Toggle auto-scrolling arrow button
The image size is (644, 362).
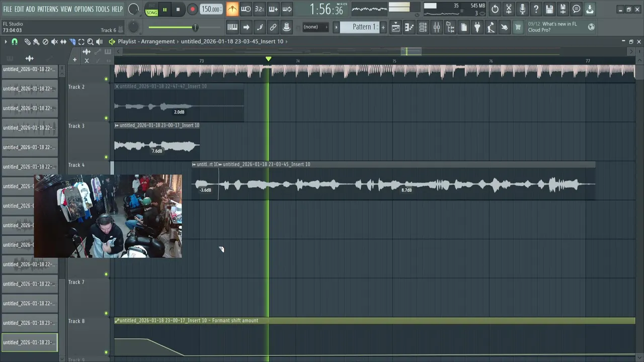point(246,27)
